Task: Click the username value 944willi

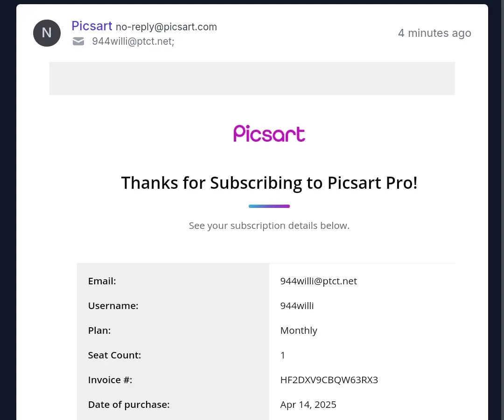Action: click(297, 306)
